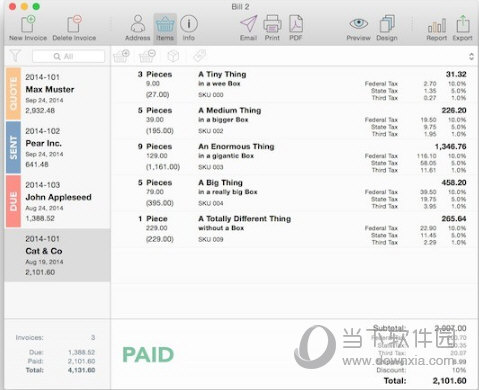This screenshot has width=479, height=390.
Task: Click the blue SENT status tab
Action: point(13,147)
